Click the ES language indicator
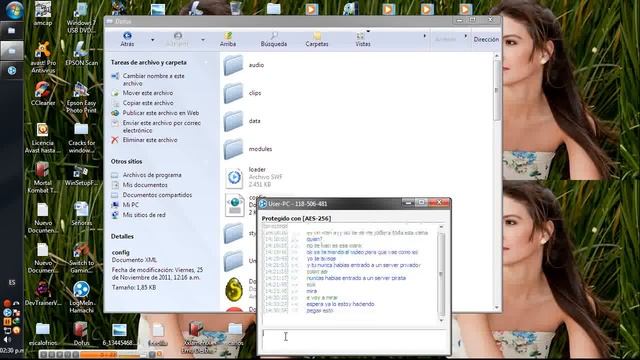Viewport: 640px width, 360px height. (12, 282)
